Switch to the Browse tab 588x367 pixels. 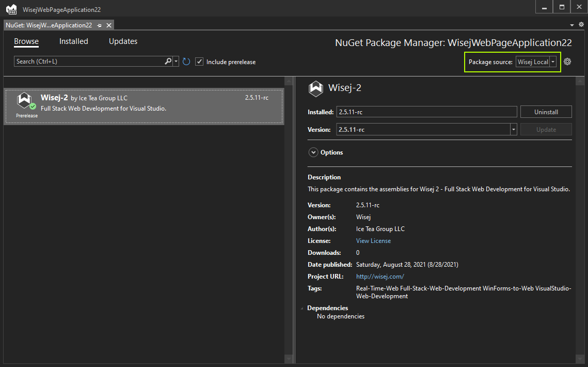[x=26, y=41]
